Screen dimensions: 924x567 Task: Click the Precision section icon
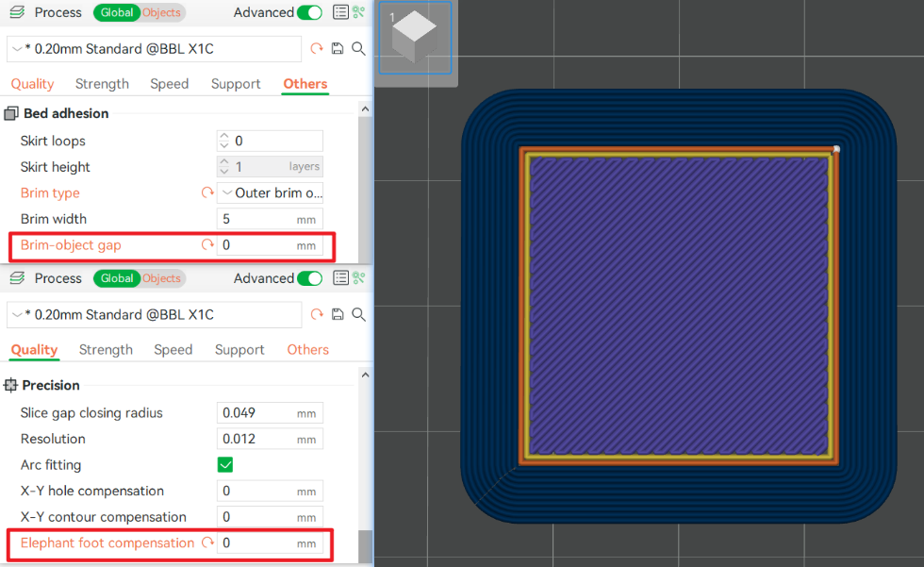10,385
